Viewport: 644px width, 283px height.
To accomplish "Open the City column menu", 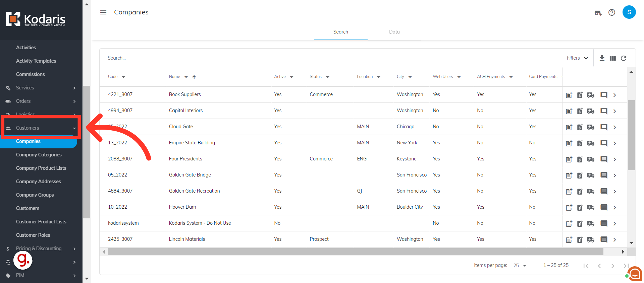I will click(x=410, y=77).
